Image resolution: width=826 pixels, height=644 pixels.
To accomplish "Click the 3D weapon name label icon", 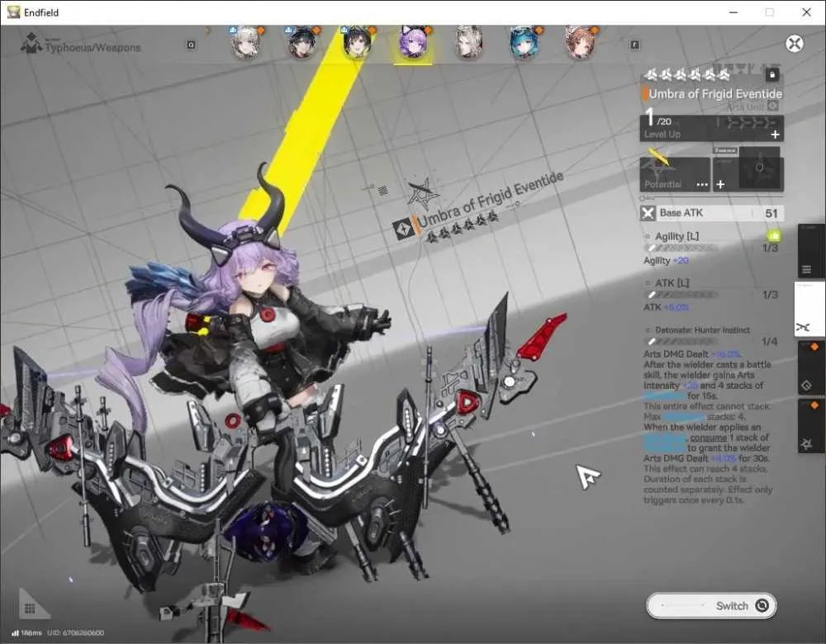I will (405, 230).
